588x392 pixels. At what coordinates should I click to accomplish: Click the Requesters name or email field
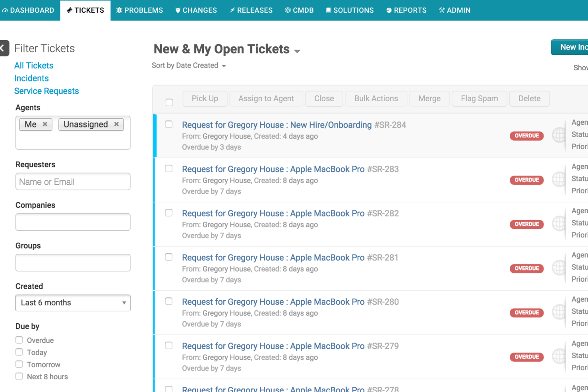73,182
